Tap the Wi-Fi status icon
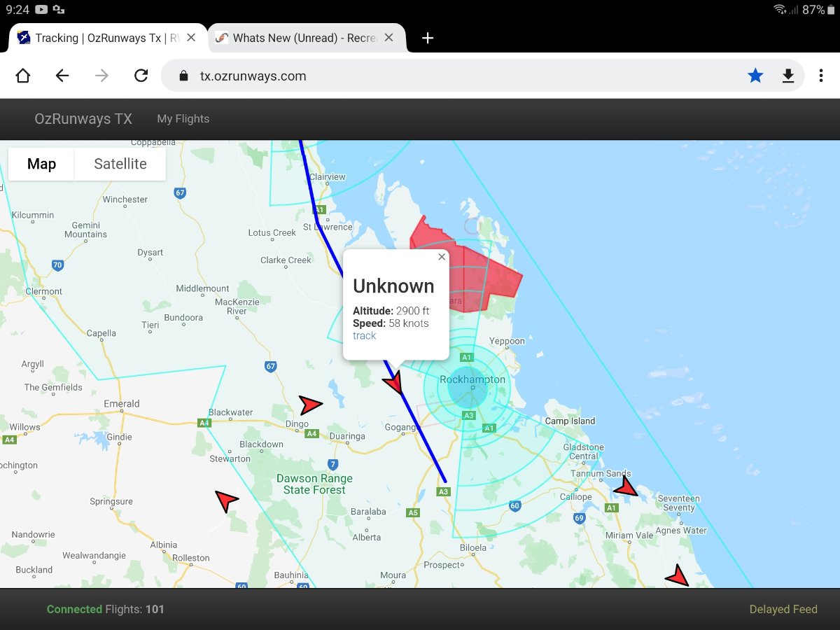The width and height of the screenshot is (840, 630). (780, 10)
